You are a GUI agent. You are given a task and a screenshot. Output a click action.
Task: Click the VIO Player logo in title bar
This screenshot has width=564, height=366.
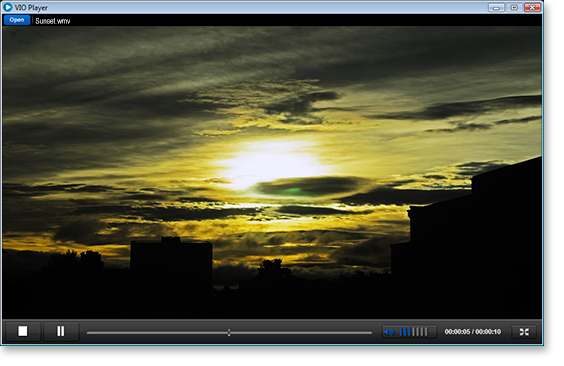[x=8, y=7]
